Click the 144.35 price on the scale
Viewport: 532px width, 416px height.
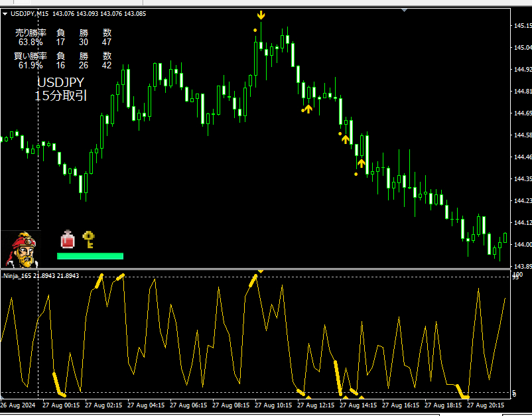(523, 179)
